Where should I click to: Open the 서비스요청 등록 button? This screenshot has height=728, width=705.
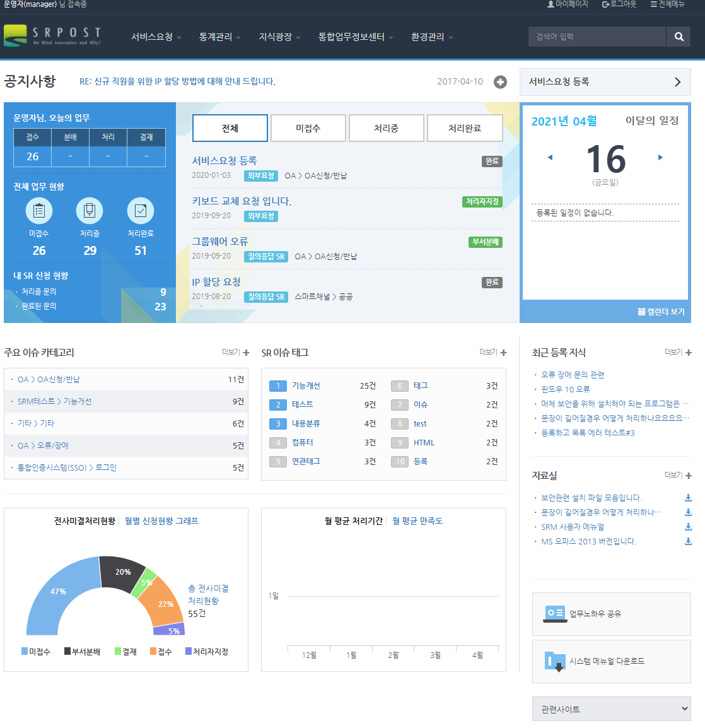pos(605,82)
